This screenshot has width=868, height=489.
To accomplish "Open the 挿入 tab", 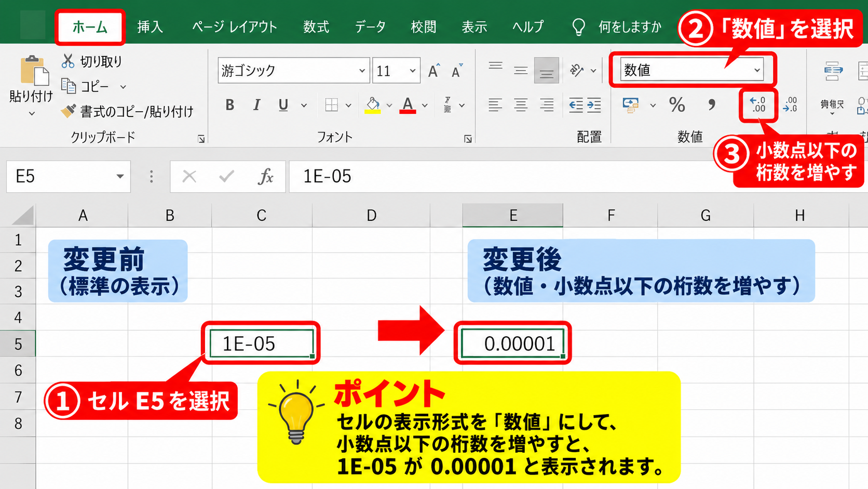I will (150, 27).
